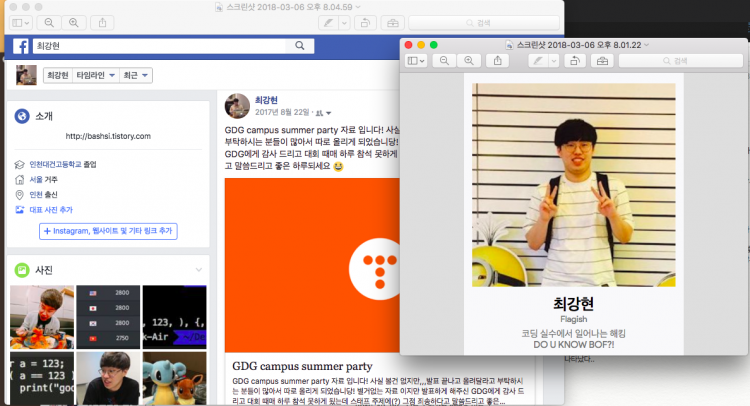Open markup pen dropdown arrow in front window
750x406 pixels.
(554, 61)
